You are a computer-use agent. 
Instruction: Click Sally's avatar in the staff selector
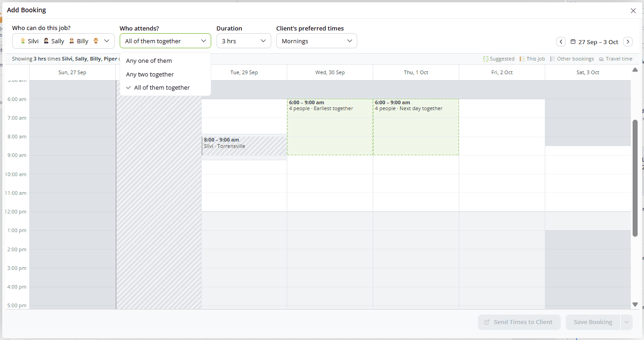point(46,41)
